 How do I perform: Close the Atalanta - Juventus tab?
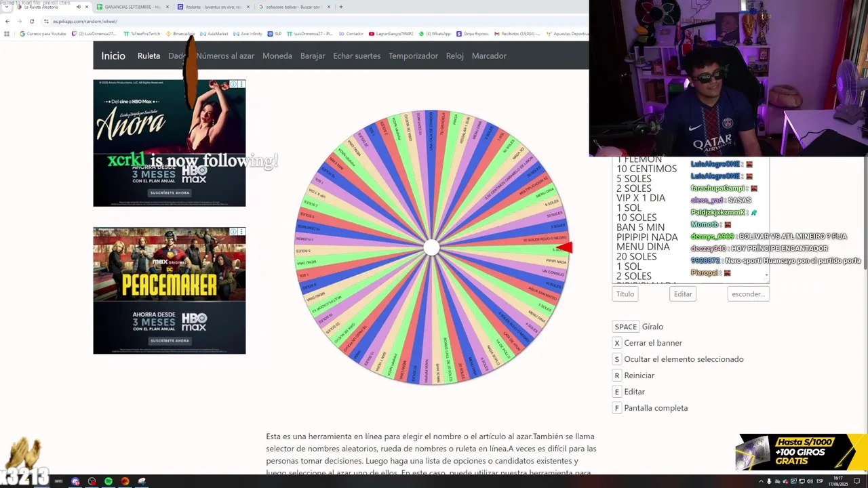pos(248,7)
